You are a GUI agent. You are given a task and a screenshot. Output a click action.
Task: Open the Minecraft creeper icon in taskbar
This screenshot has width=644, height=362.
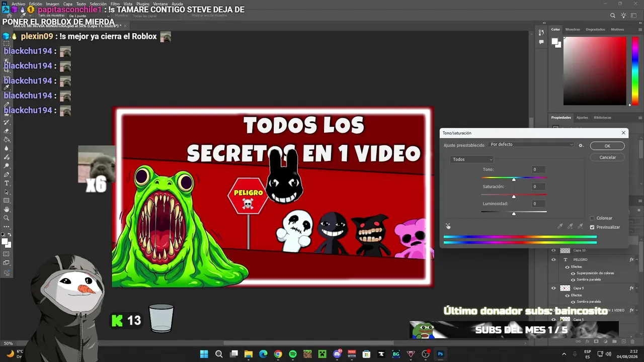322,354
